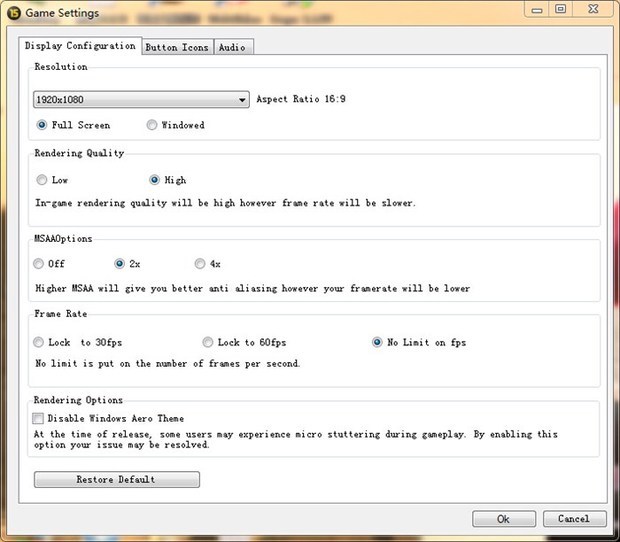The width and height of the screenshot is (620, 542).
Task: Lock frame rate to 60fps
Action: (x=208, y=342)
